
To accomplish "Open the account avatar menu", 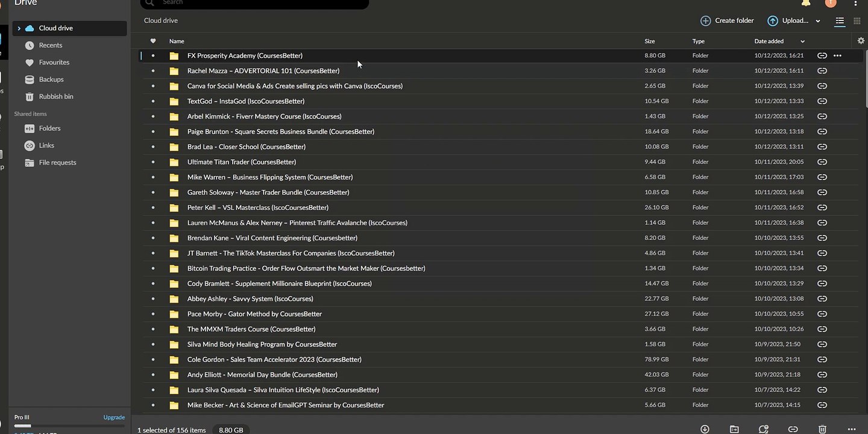I will click(831, 3).
